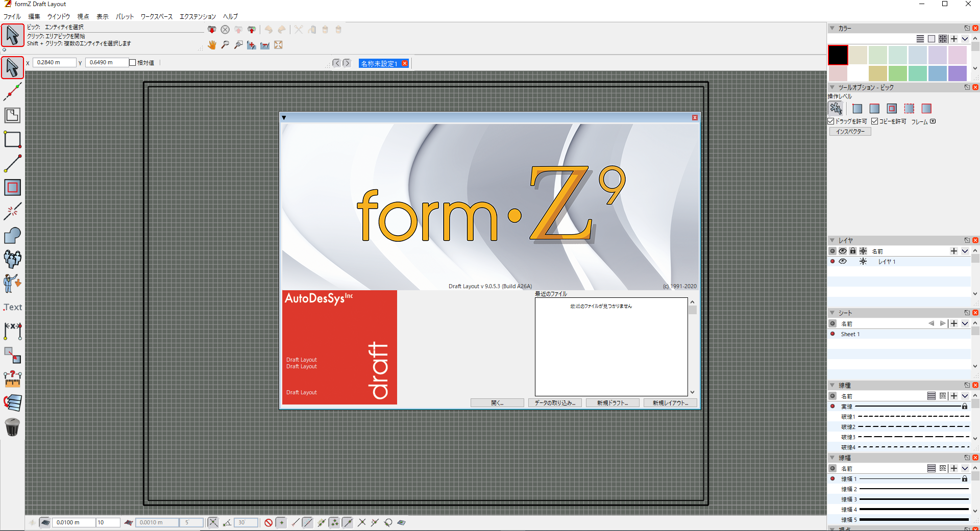
Task: Pick the black color swatch
Action: (x=838, y=55)
